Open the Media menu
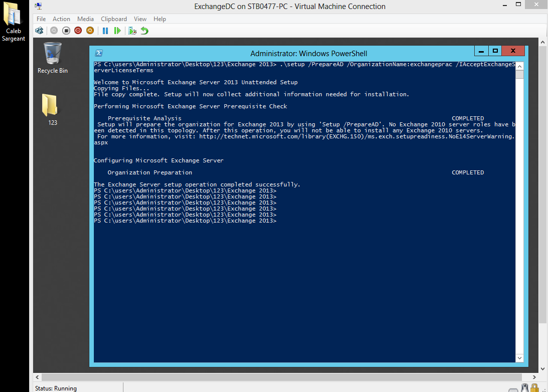This screenshot has width=548, height=392. (x=85, y=19)
